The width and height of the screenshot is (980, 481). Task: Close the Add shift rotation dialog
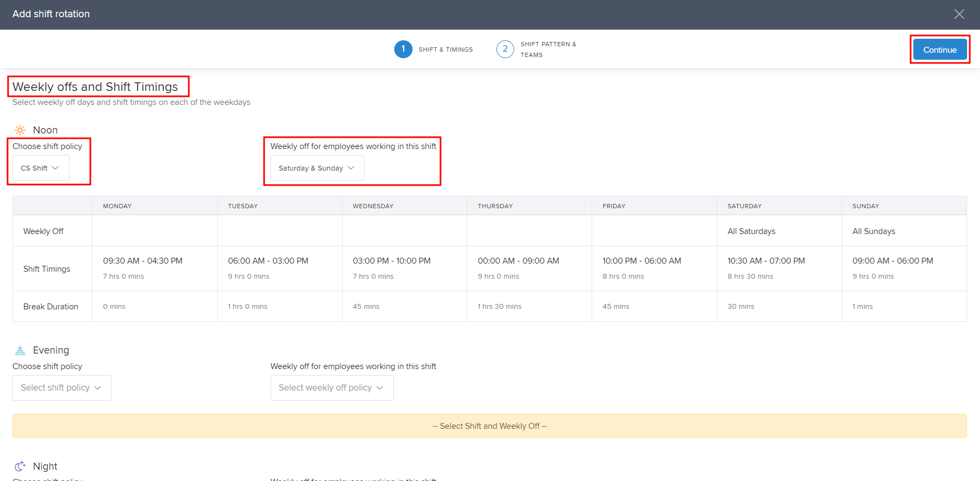[959, 14]
